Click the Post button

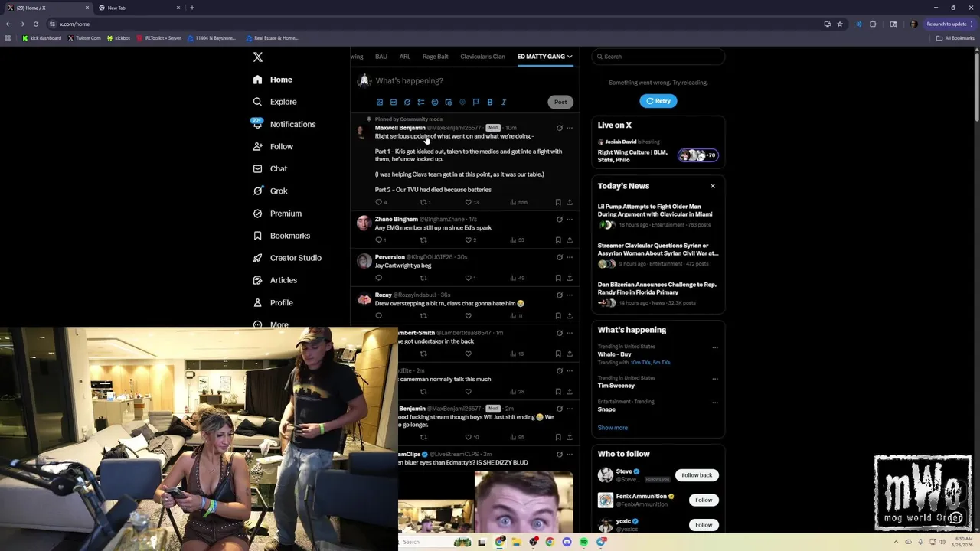pyautogui.click(x=560, y=102)
